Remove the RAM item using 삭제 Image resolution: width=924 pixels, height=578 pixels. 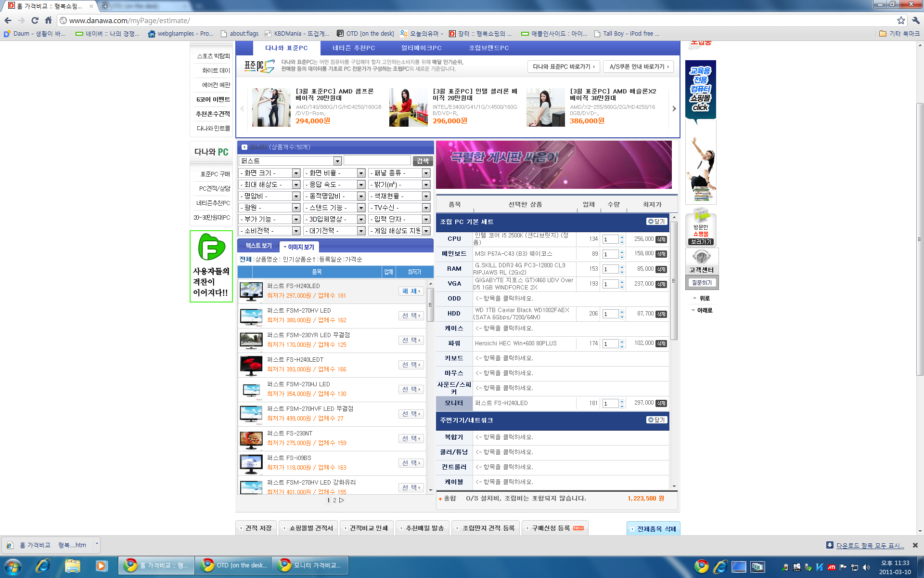click(x=661, y=269)
